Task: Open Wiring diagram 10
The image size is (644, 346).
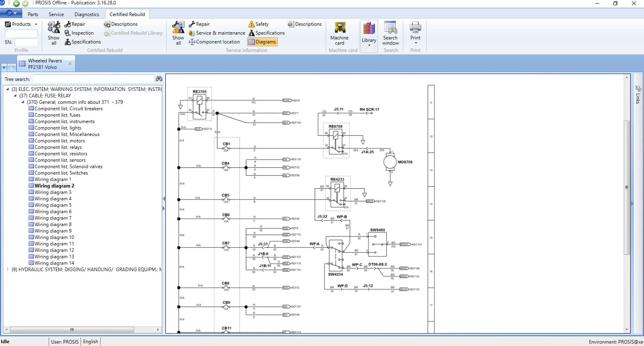Action: click(54, 237)
